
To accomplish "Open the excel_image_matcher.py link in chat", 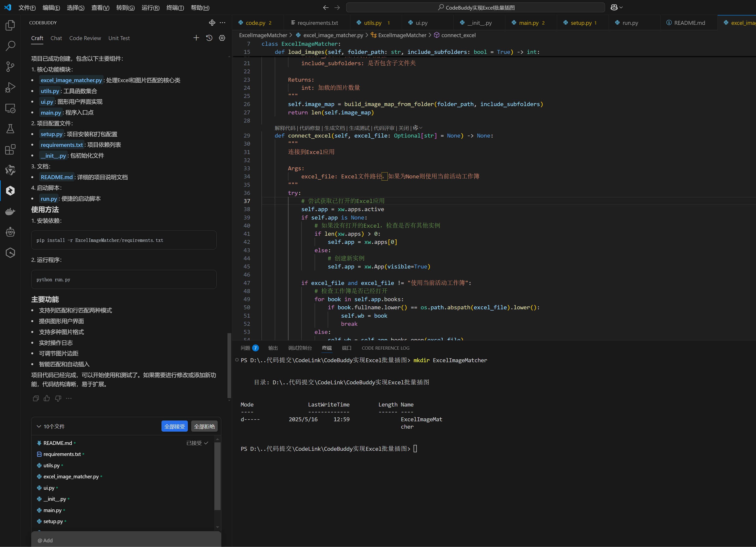I will tap(71, 80).
